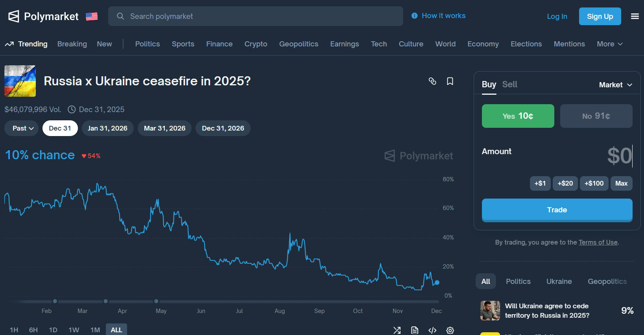Click the document rules icon below chart
The height and width of the screenshot is (335, 644).
tap(415, 330)
